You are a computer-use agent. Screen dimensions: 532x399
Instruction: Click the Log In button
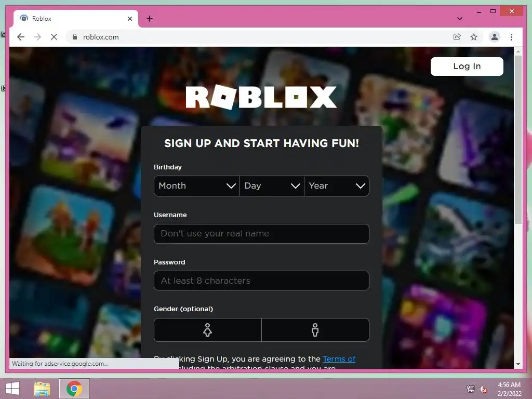click(467, 66)
